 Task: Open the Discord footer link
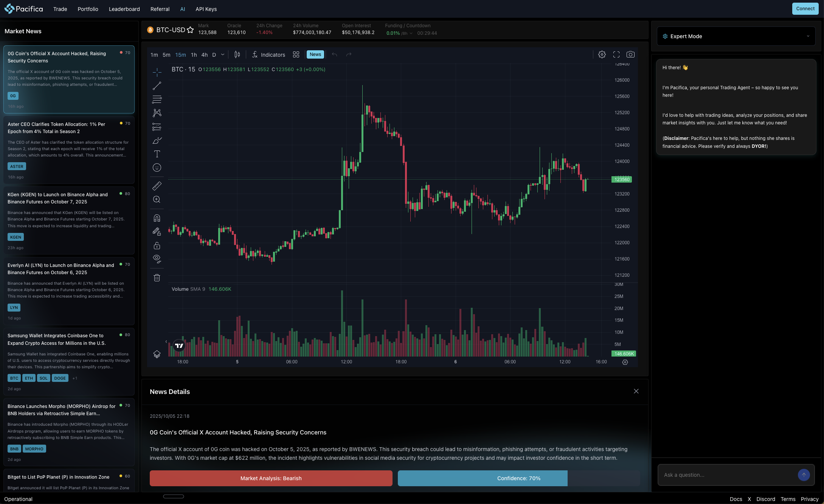point(765,499)
